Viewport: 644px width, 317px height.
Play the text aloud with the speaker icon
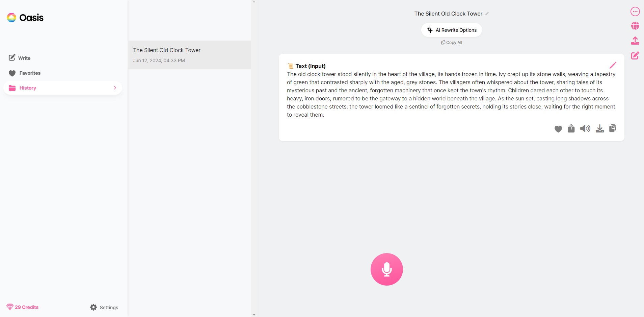585,128
